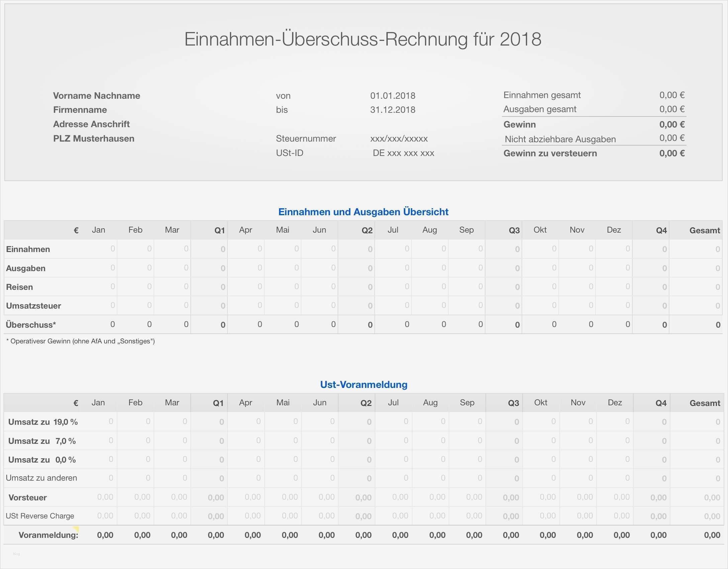This screenshot has width=728, height=569.
Task: Click the Vorsteuer row label
Action: tap(27, 497)
